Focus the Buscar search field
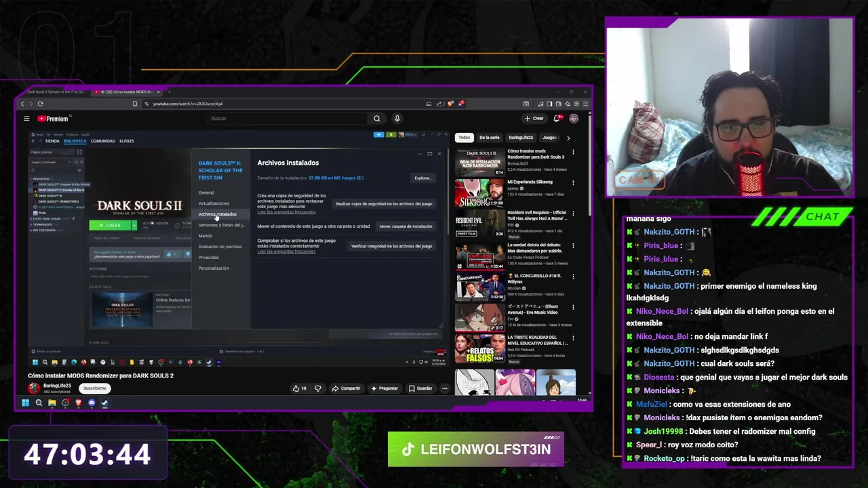Screen dimensions: 868x488 [x=288, y=119]
